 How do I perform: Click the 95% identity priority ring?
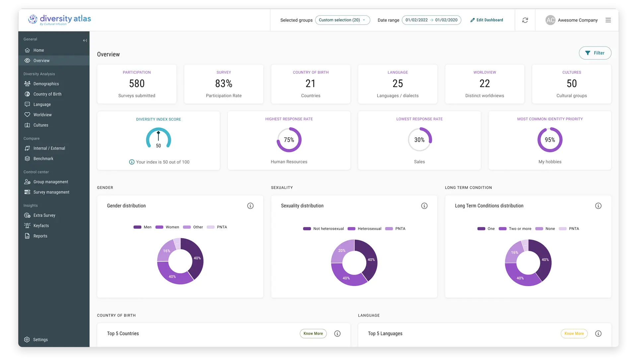click(550, 140)
